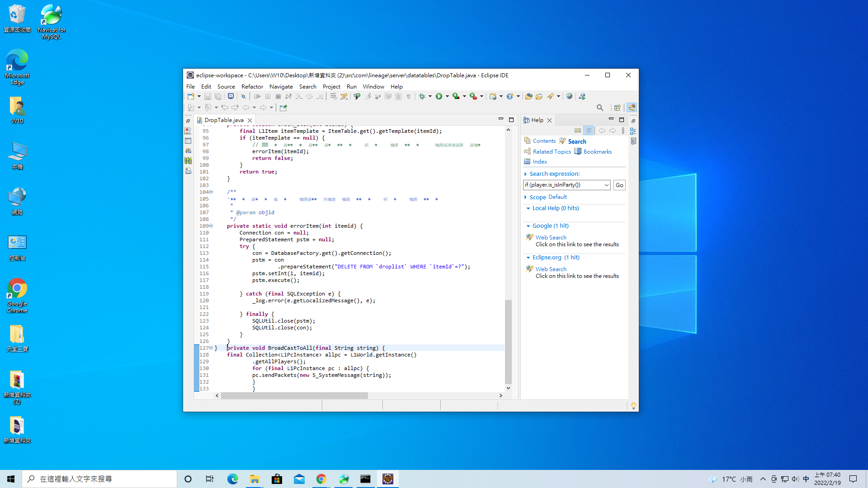This screenshot has width=868, height=488.
Task: Click the Help view menu three-dot icon
Action: pos(623,131)
